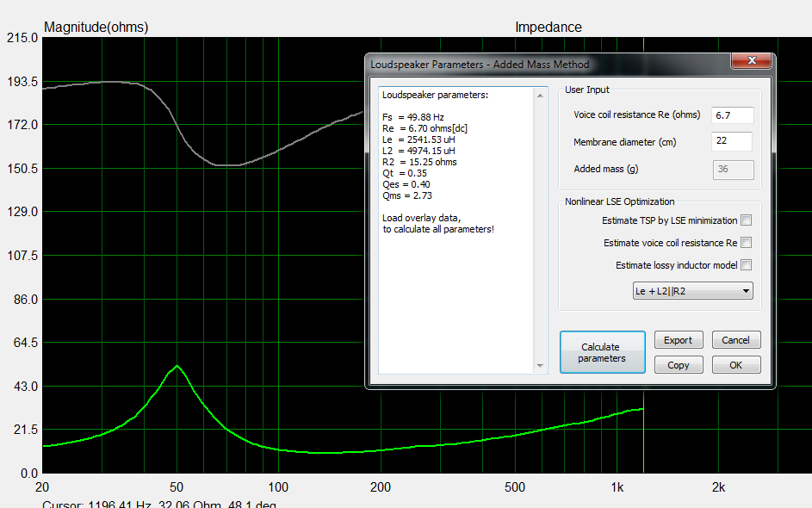Edit the Voice coil resistance Re field
This screenshot has height=508, width=812.
[732, 115]
